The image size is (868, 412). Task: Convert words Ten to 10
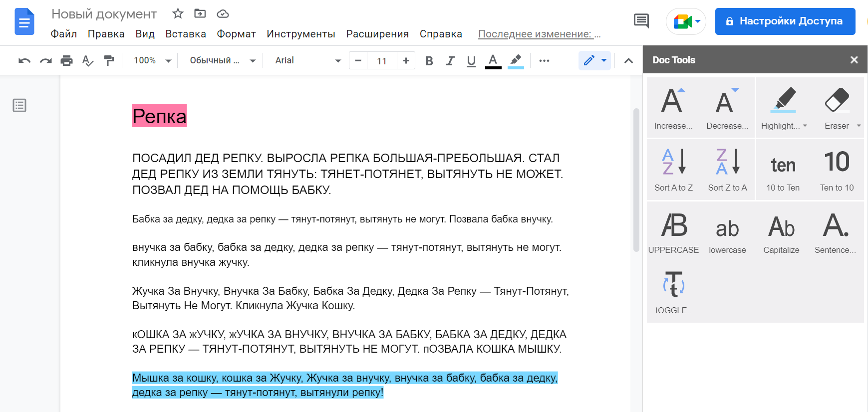(x=837, y=170)
